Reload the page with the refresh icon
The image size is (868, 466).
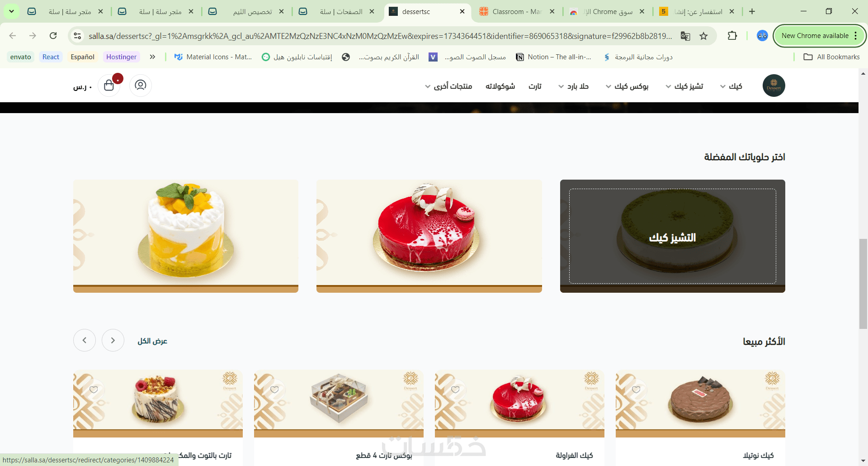pyautogui.click(x=53, y=36)
